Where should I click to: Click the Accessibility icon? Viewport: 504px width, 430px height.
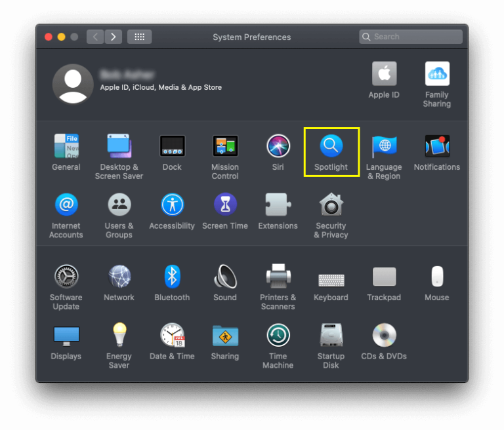172,205
